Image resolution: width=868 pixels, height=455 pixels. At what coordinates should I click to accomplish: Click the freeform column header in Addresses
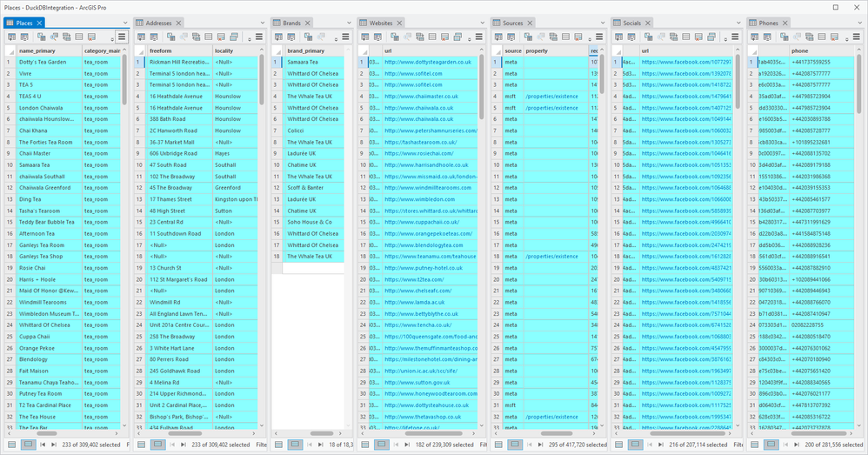point(179,50)
